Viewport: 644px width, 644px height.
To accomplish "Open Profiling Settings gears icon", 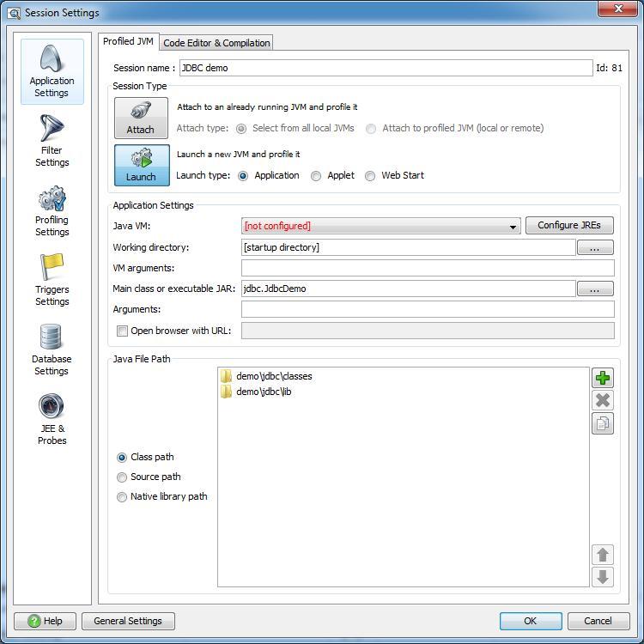I will [x=52, y=198].
